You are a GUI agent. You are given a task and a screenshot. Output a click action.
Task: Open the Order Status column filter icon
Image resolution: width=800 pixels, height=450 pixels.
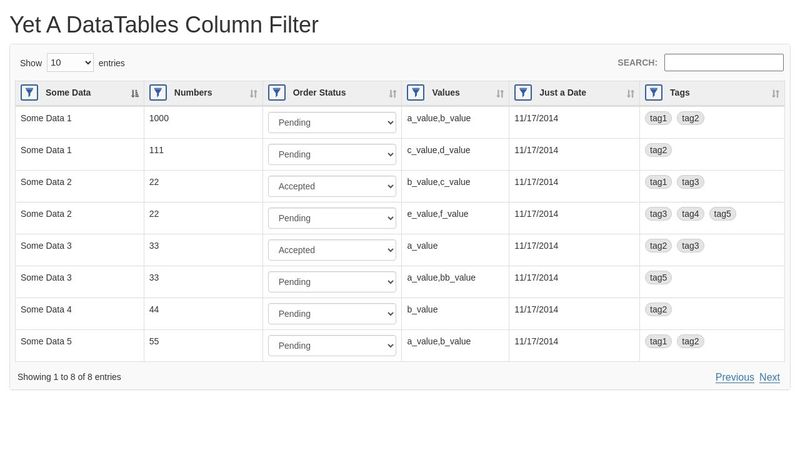tap(277, 93)
